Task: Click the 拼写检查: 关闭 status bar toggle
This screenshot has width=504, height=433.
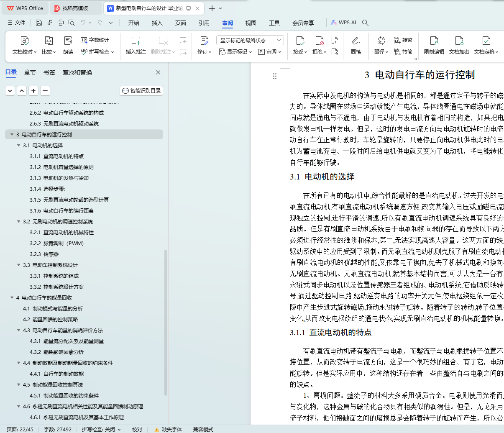Action: point(101,429)
